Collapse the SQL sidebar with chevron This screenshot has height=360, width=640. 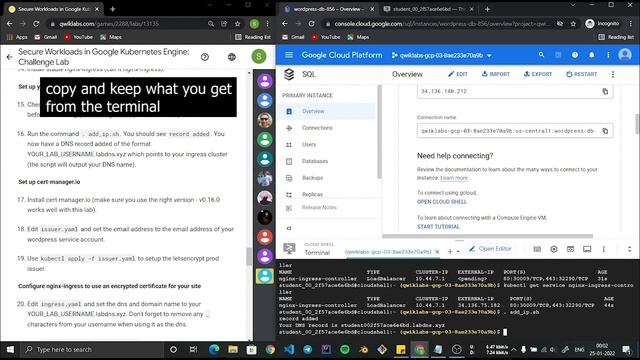pyautogui.click(x=289, y=228)
